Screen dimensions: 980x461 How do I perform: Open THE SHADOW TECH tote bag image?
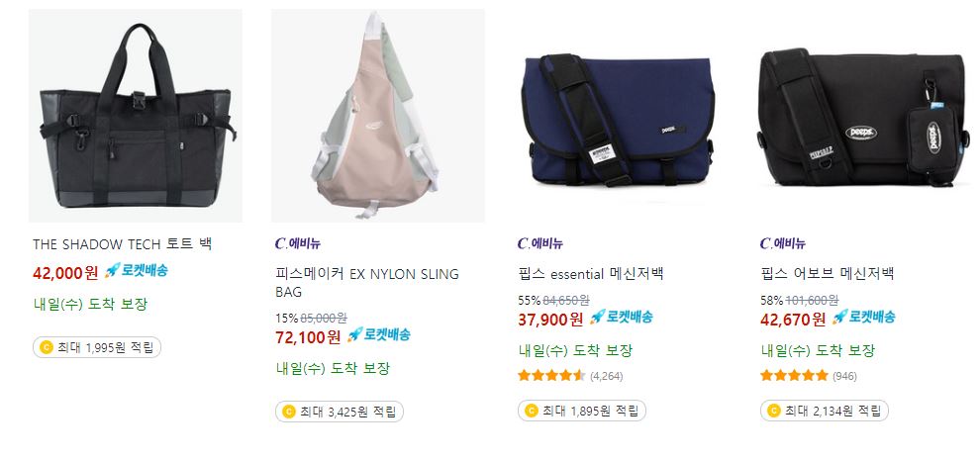pos(135,116)
